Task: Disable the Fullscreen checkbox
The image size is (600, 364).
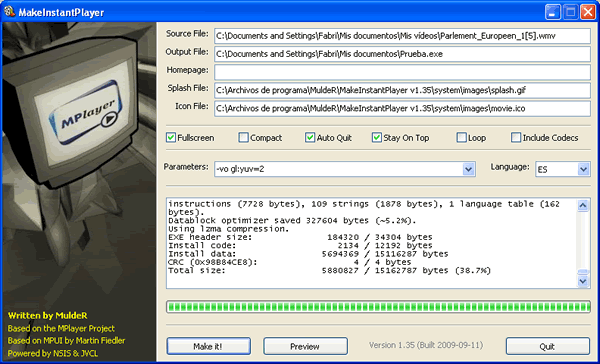Action: click(171, 137)
